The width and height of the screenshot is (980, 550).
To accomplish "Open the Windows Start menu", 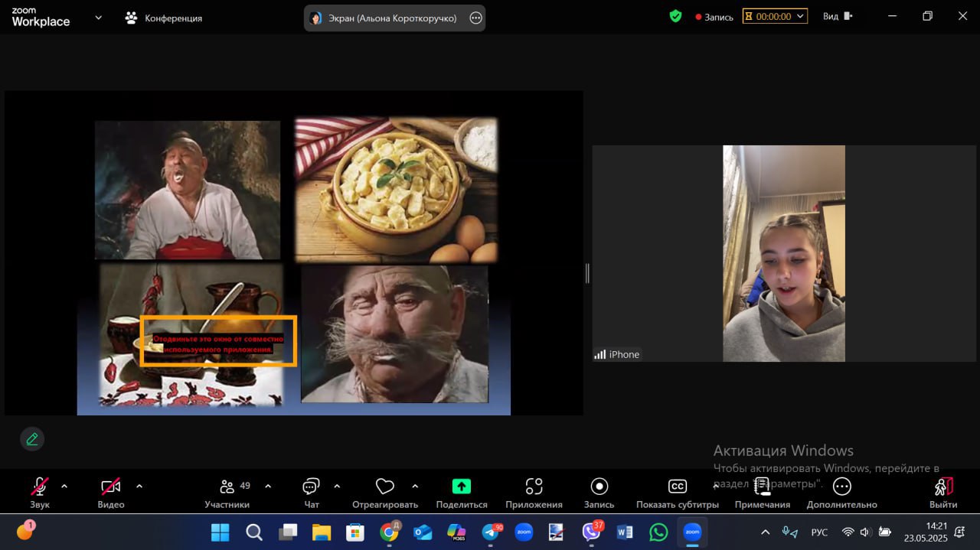I will point(220,532).
